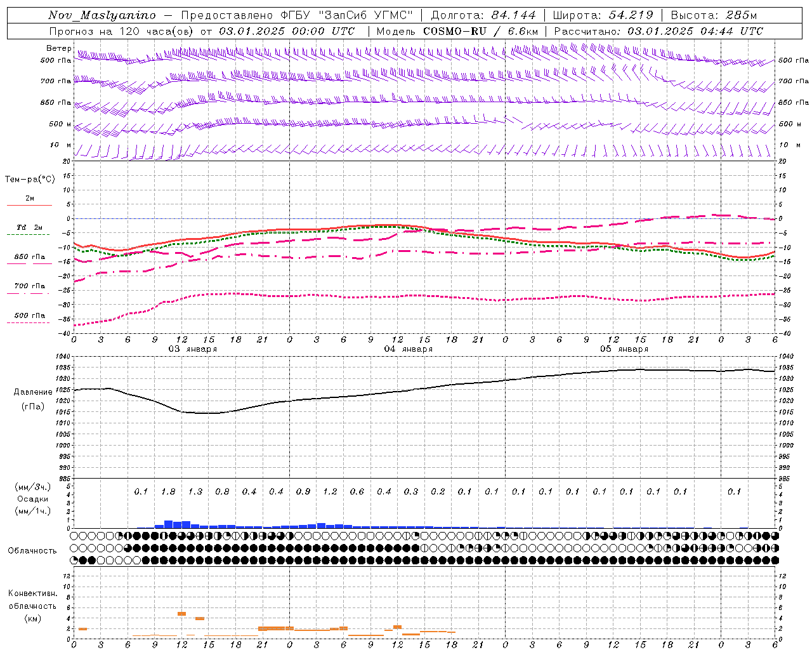Click '500 гПа' in the temperature legend
The image size is (812, 650).
point(30,315)
